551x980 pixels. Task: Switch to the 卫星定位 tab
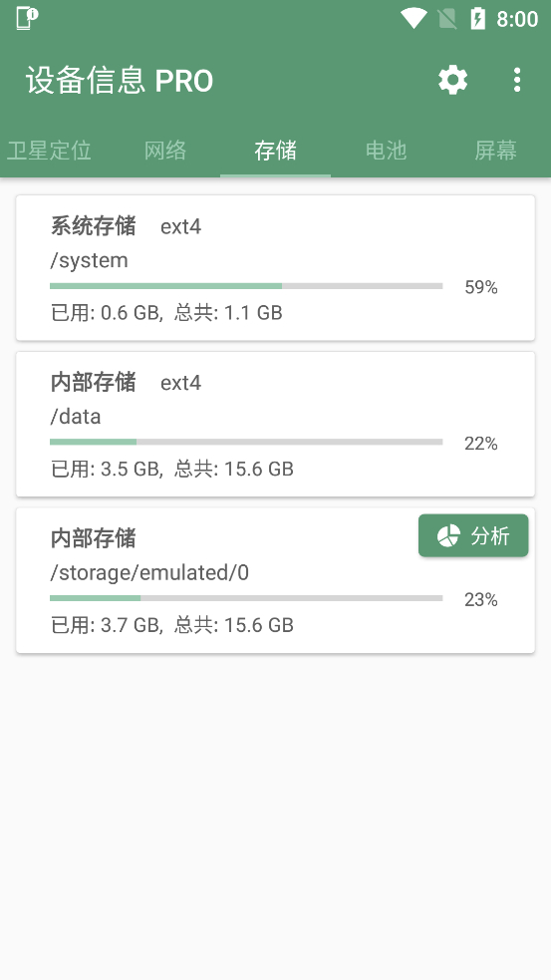tap(49, 151)
